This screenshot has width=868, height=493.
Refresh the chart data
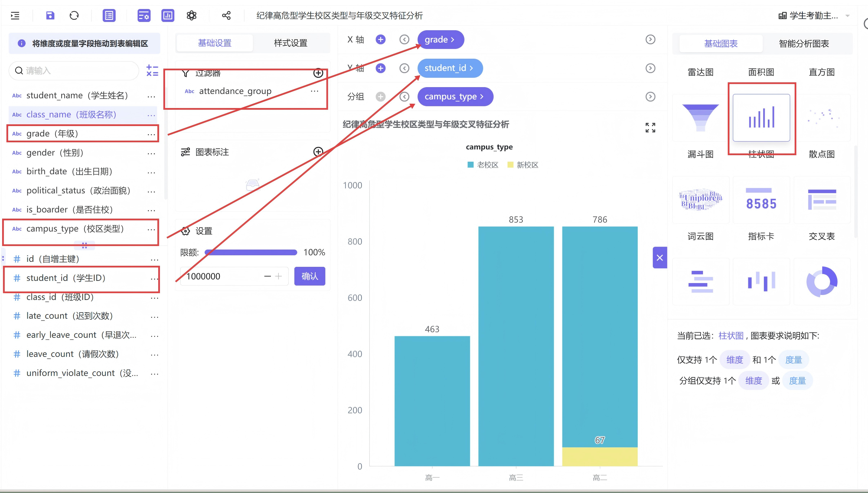pyautogui.click(x=74, y=15)
